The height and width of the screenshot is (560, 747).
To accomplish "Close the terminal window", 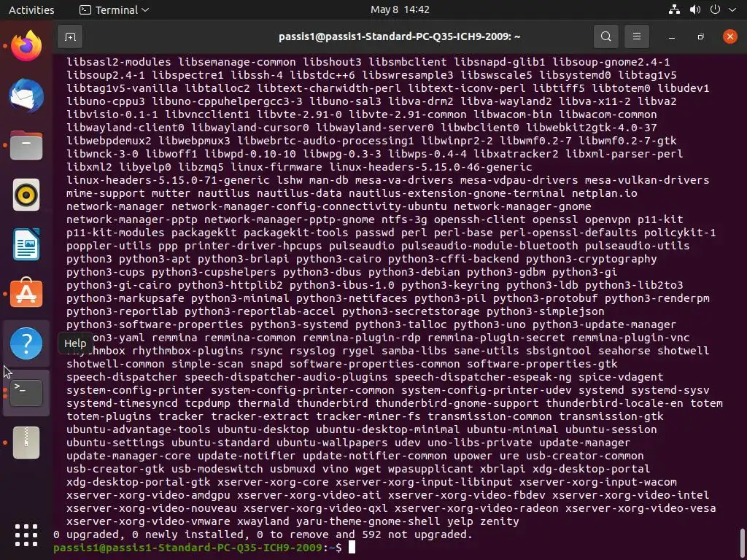I will [x=729, y=36].
